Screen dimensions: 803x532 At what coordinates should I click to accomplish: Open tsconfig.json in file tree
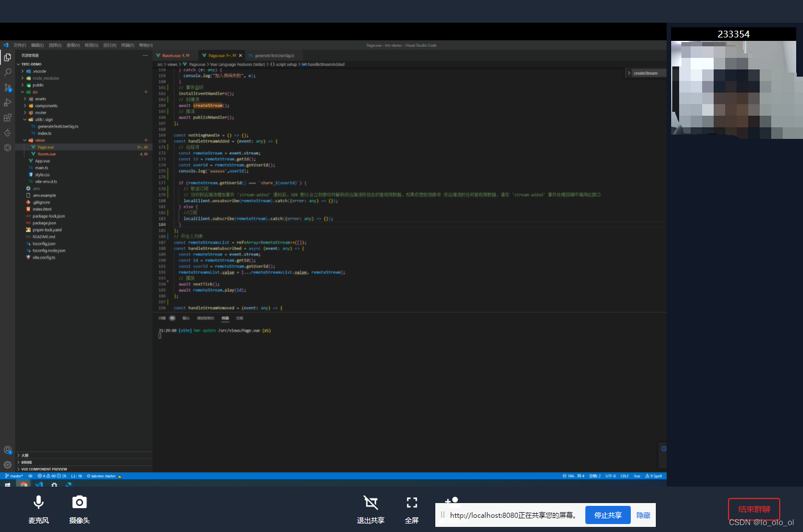[x=44, y=244]
